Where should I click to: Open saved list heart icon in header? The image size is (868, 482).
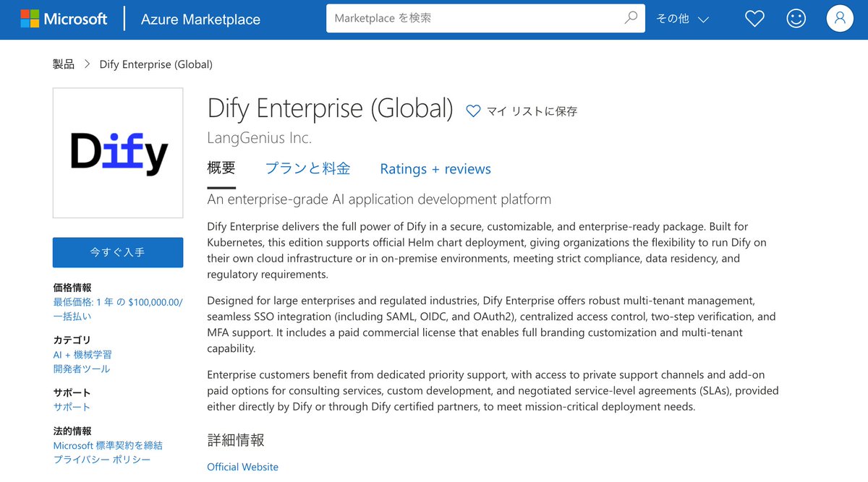click(x=754, y=19)
